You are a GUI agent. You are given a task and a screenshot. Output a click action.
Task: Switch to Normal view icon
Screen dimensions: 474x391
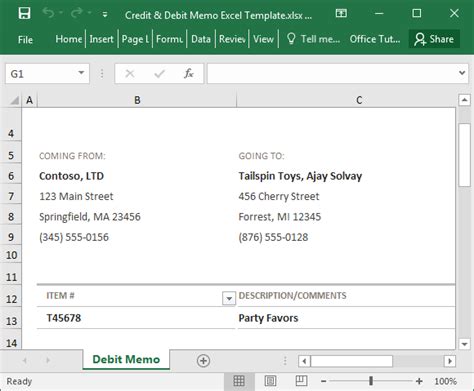[239, 381]
